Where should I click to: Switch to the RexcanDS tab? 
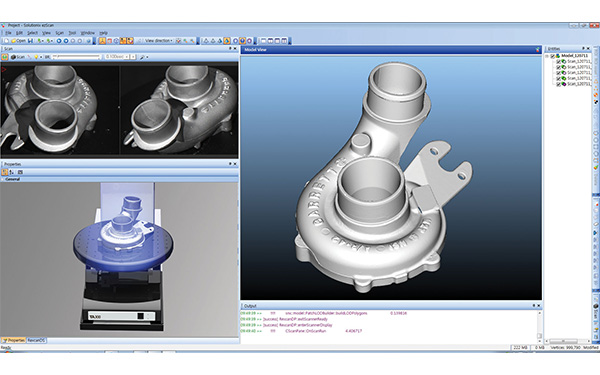pos(37,340)
